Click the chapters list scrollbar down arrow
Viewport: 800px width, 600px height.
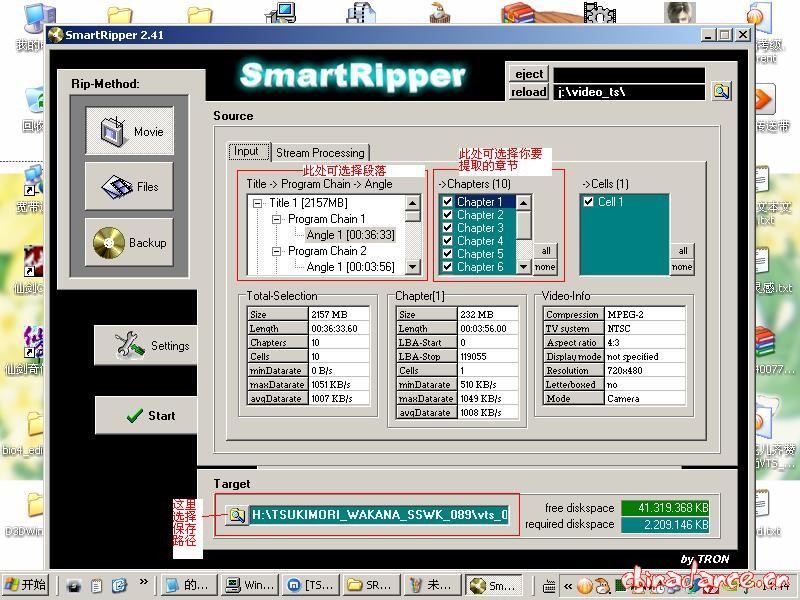(523, 267)
